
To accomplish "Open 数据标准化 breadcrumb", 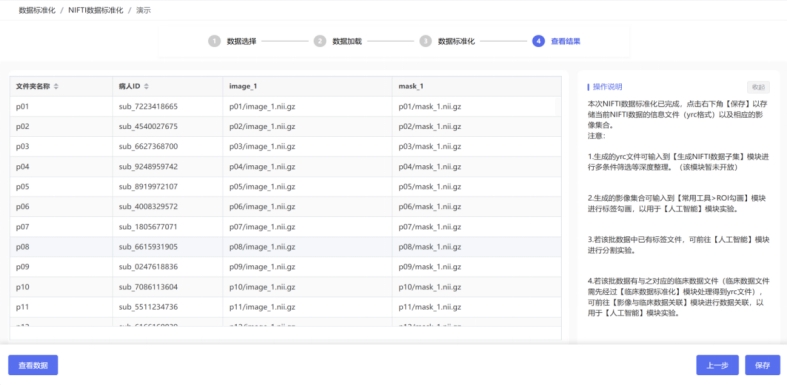I will [37, 10].
